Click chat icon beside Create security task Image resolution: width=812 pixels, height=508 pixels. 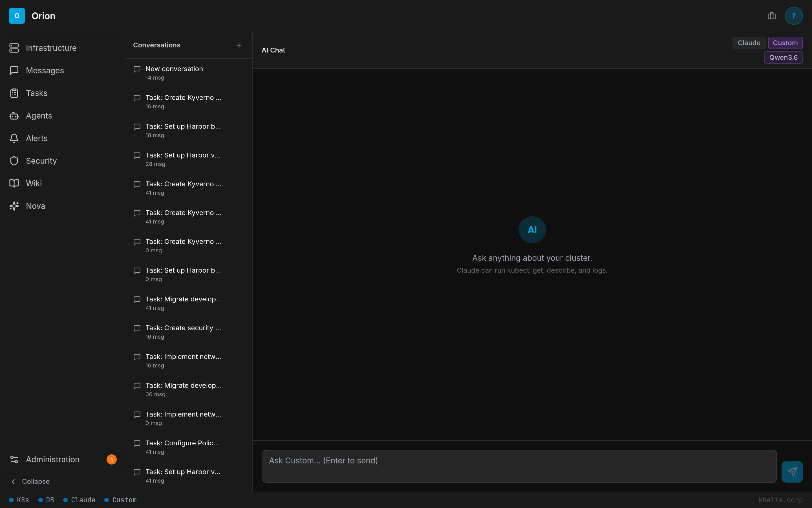[137, 328]
